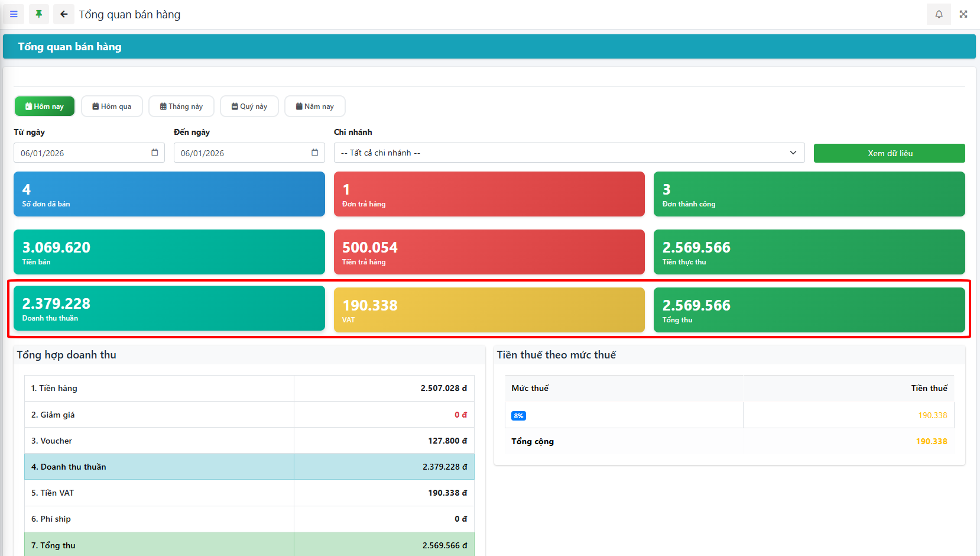Filter by Tháng này
This screenshot has height=556, width=980.
[181, 106]
